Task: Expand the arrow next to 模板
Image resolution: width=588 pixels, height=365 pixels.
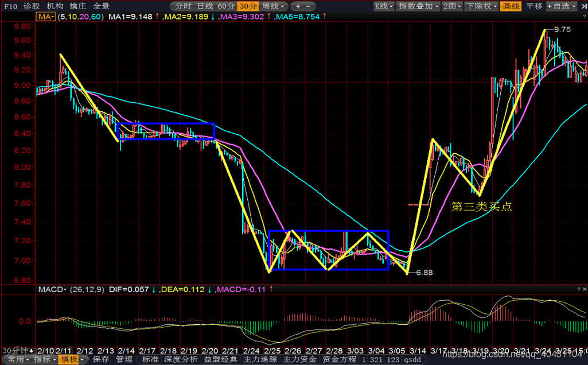Action: coord(82,360)
